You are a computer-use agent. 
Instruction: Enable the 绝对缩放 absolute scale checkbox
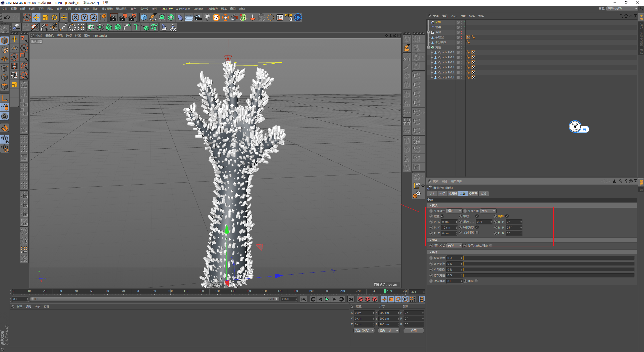pyautogui.click(x=477, y=233)
